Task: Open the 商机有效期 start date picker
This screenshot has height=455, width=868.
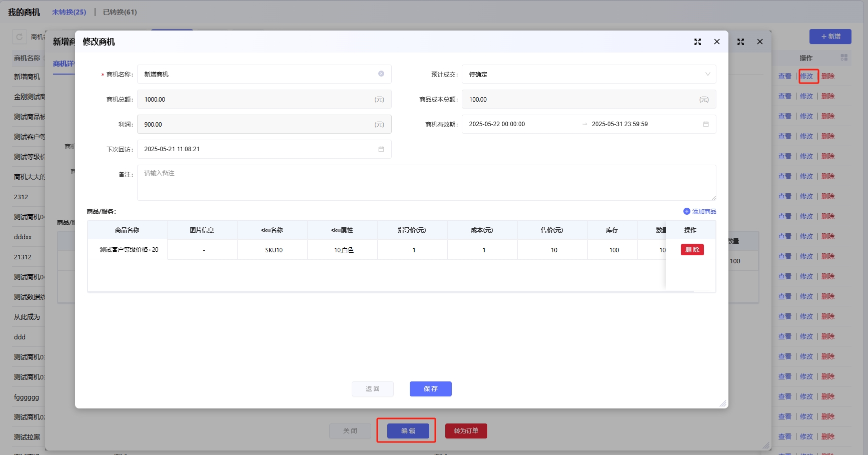Action: (x=520, y=124)
